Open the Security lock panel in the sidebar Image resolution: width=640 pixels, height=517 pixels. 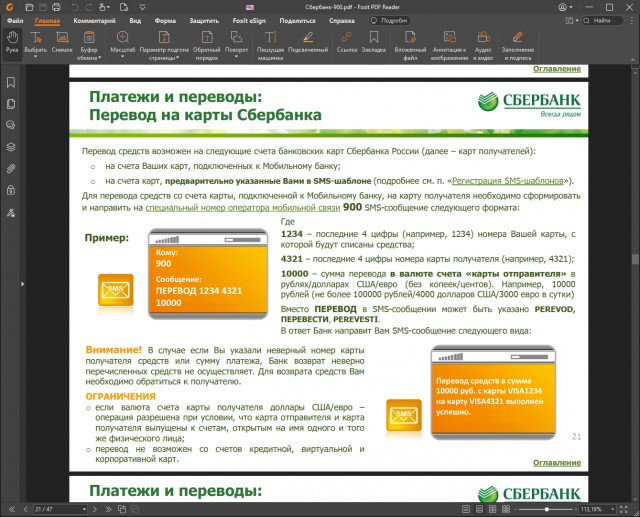click(11, 190)
